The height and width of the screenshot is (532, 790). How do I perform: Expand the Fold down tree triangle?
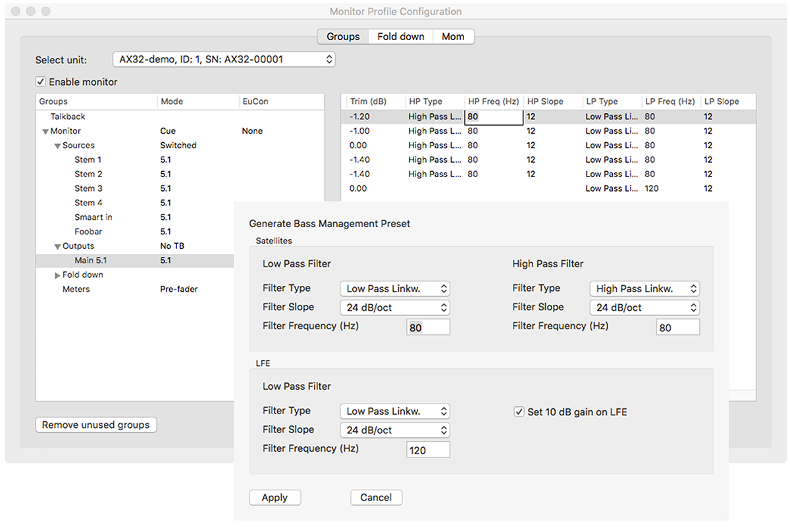pos(58,275)
